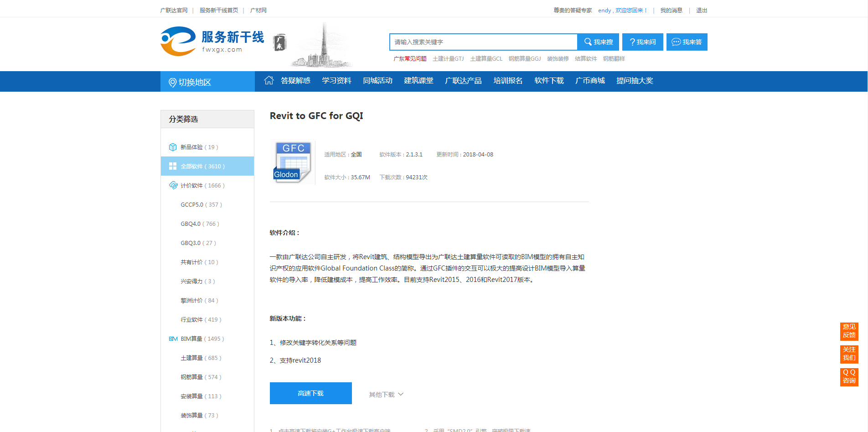
Task: Select 钢筋算量 (574) subcategory
Action: point(207,377)
